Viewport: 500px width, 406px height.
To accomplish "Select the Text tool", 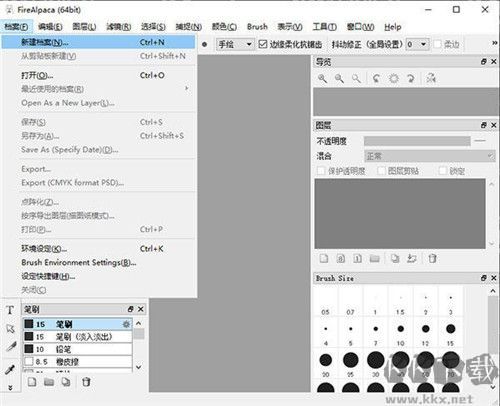I will [x=10, y=310].
